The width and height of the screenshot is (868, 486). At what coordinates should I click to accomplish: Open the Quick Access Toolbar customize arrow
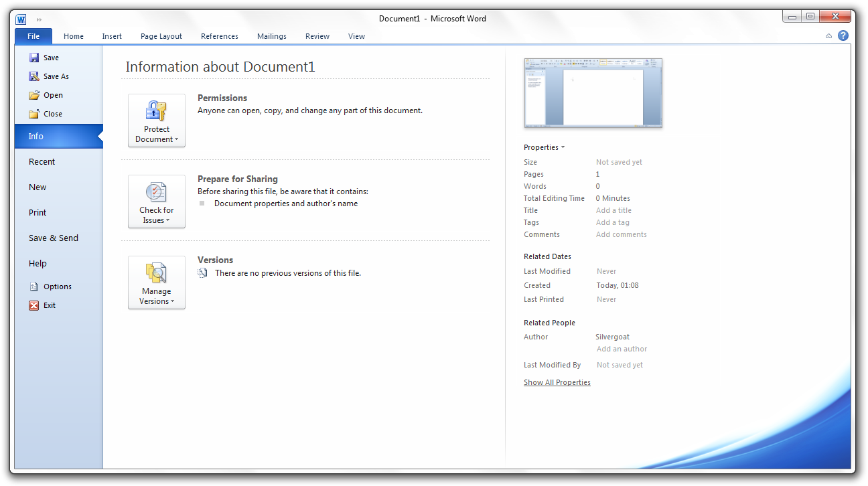(39, 20)
